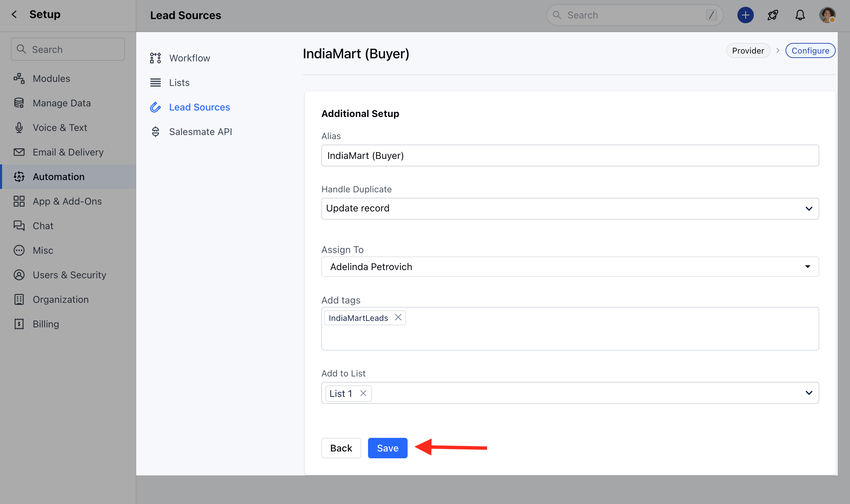Open the rocket icon in header
The image size is (850, 504).
click(773, 15)
